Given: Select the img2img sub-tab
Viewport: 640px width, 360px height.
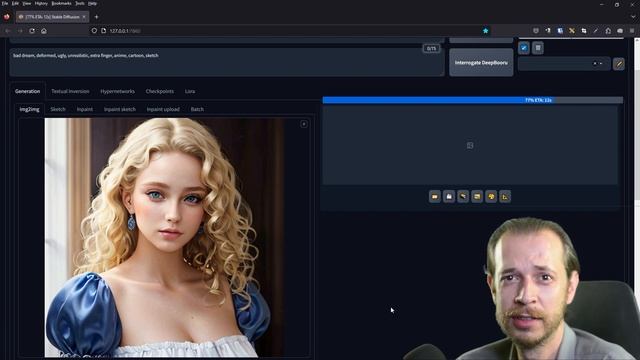Looking at the screenshot, I should coord(29,109).
